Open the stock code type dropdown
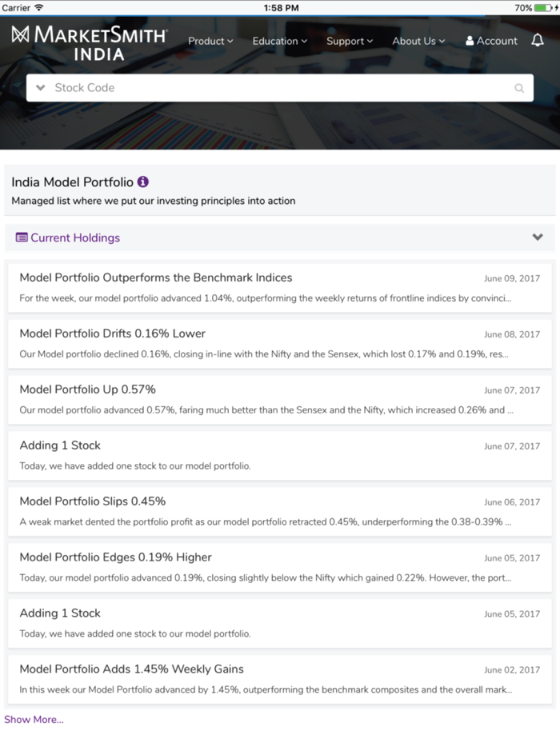 [40, 87]
